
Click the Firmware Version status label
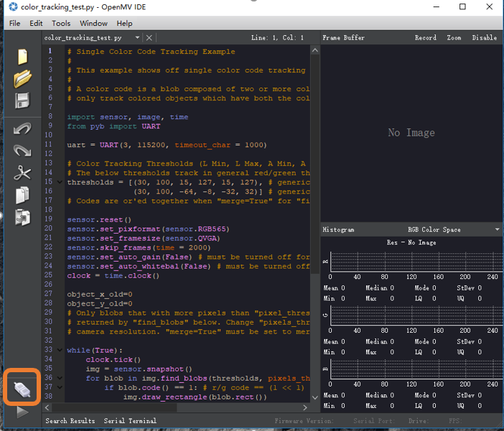pos(304,421)
